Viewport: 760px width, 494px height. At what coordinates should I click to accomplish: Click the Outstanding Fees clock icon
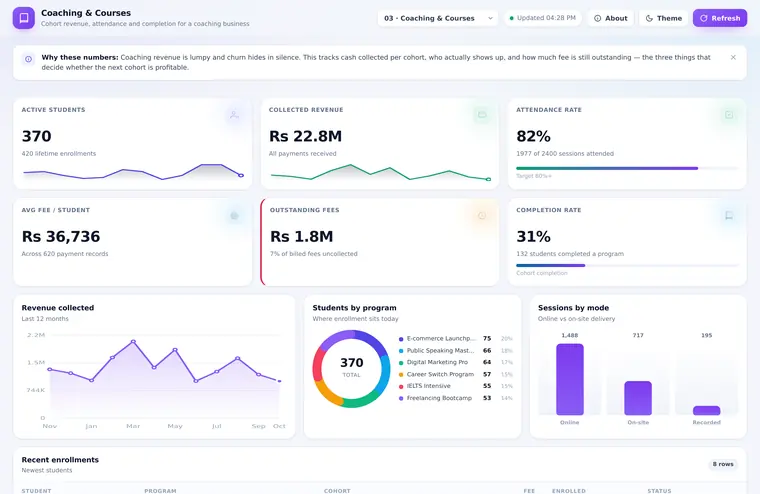click(x=482, y=216)
